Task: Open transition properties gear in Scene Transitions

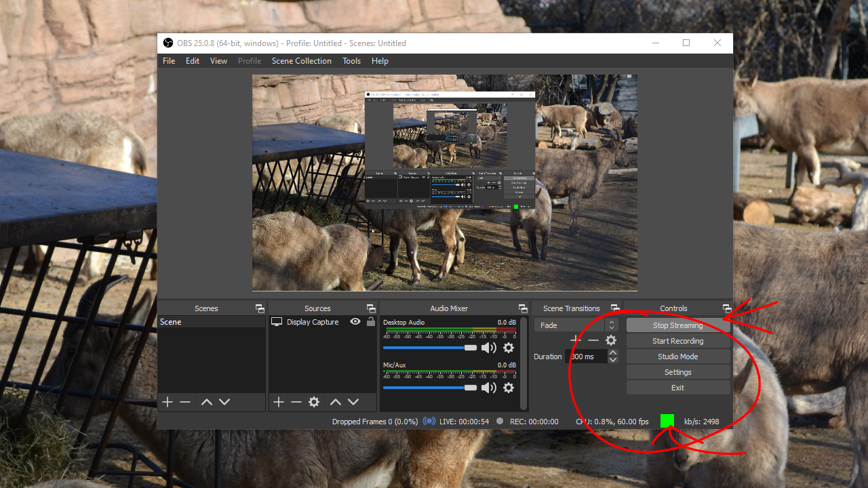Action: click(611, 340)
